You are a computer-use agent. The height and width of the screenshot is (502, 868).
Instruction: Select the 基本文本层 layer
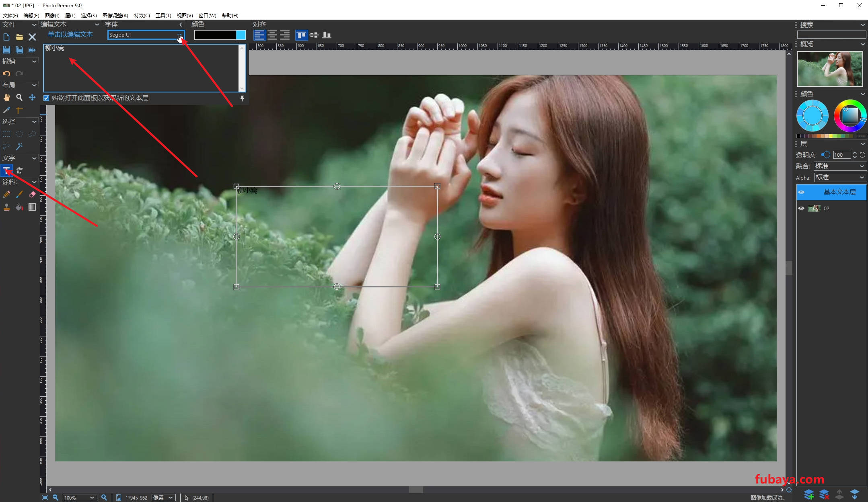(831, 192)
